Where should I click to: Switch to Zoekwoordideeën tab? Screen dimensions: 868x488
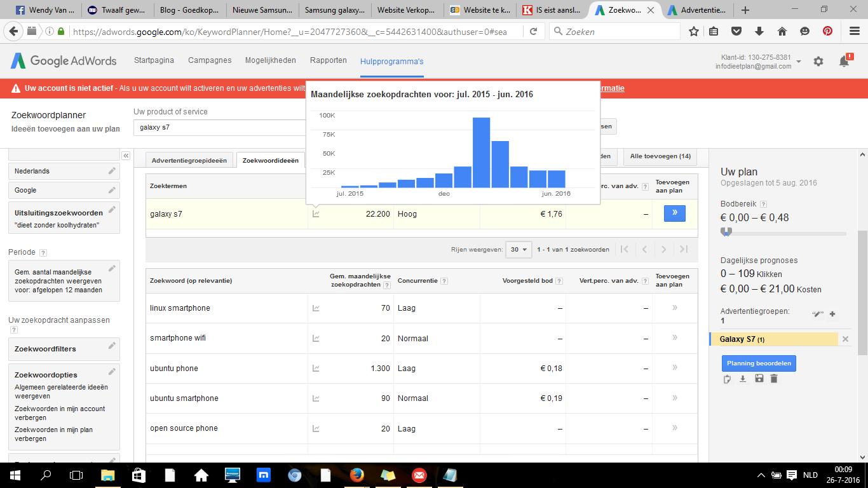pyautogui.click(x=271, y=160)
